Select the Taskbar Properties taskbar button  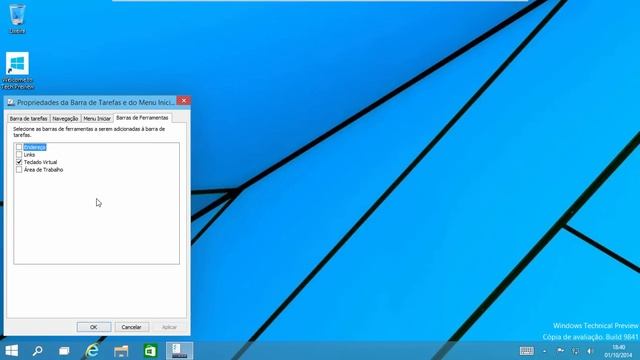click(180, 351)
